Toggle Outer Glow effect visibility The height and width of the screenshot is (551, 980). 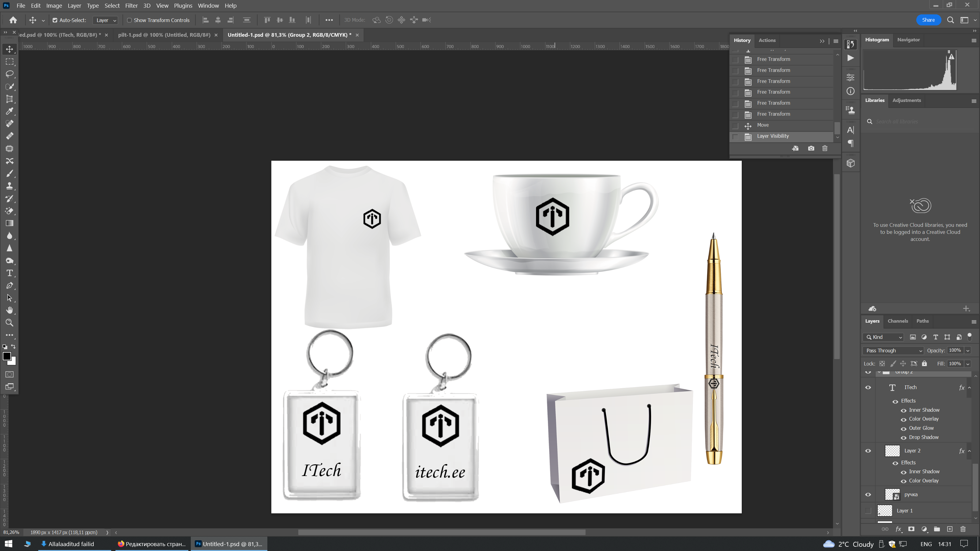[x=903, y=429]
